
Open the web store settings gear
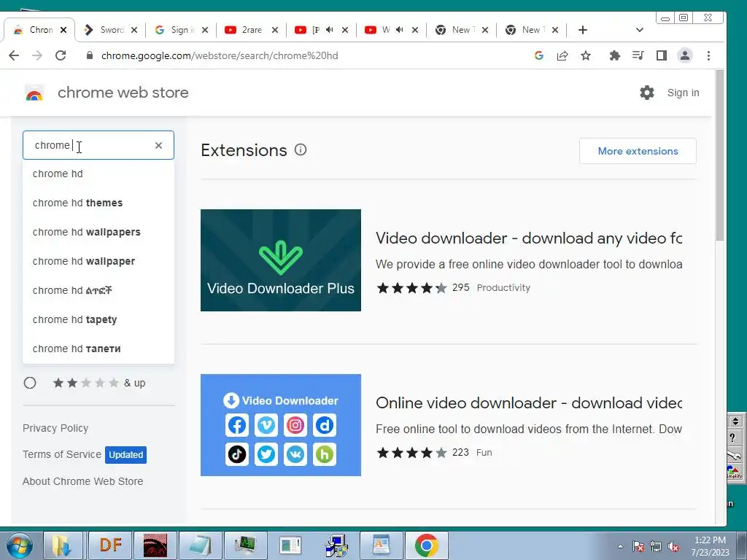[x=646, y=93]
